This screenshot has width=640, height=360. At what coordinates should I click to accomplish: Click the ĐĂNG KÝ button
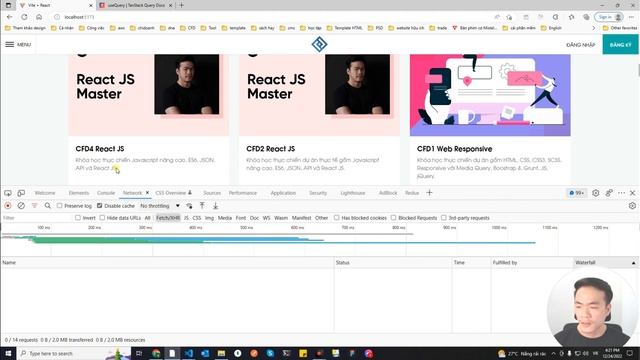point(621,45)
